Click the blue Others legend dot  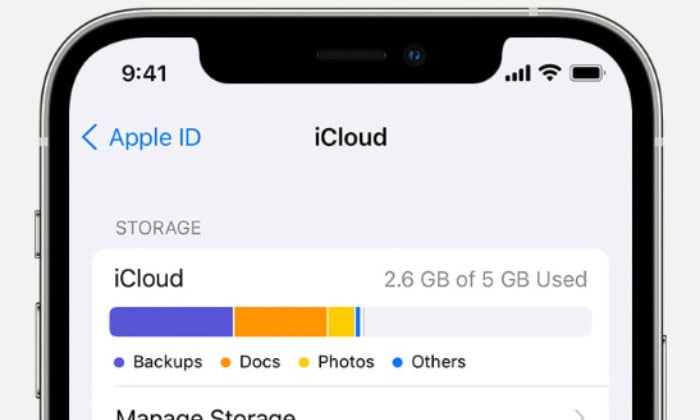click(x=397, y=362)
